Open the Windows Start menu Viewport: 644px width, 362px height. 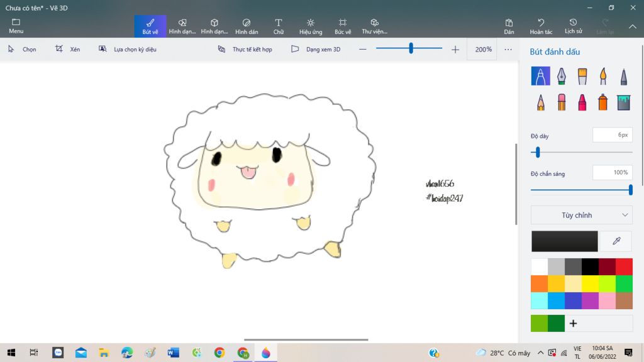coord(11,353)
